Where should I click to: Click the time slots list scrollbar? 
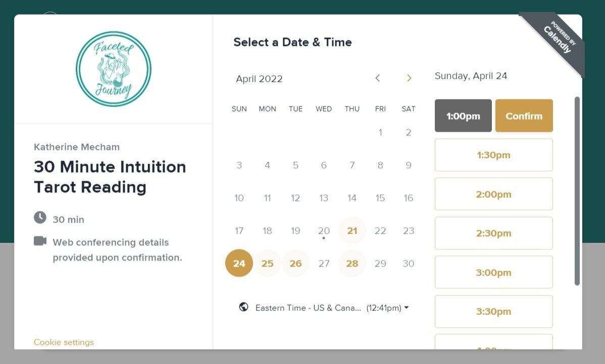click(x=577, y=191)
